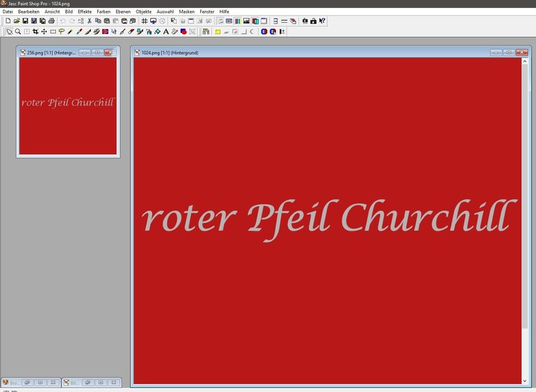Toggle the Histogram window icon
536x392 pixels.
coord(247,21)
